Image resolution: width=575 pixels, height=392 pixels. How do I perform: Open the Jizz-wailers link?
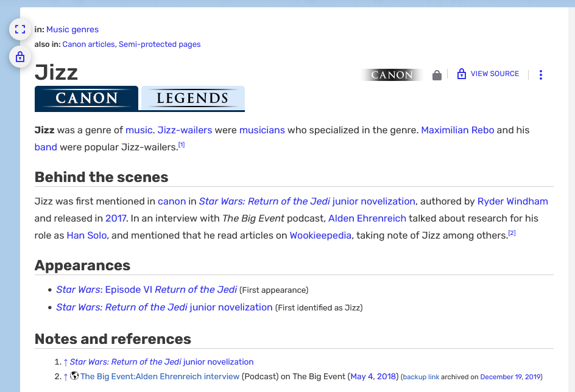(x=185, y=130)
